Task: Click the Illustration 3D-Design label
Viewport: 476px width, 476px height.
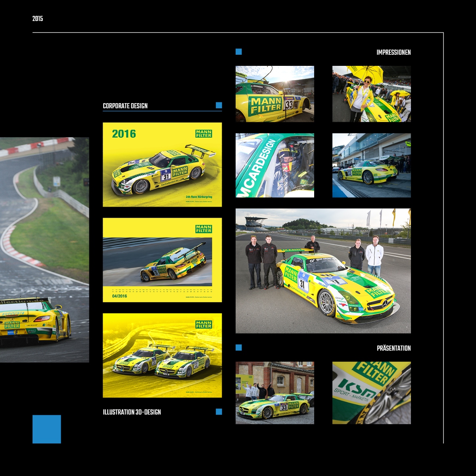Action: [132, 412]
